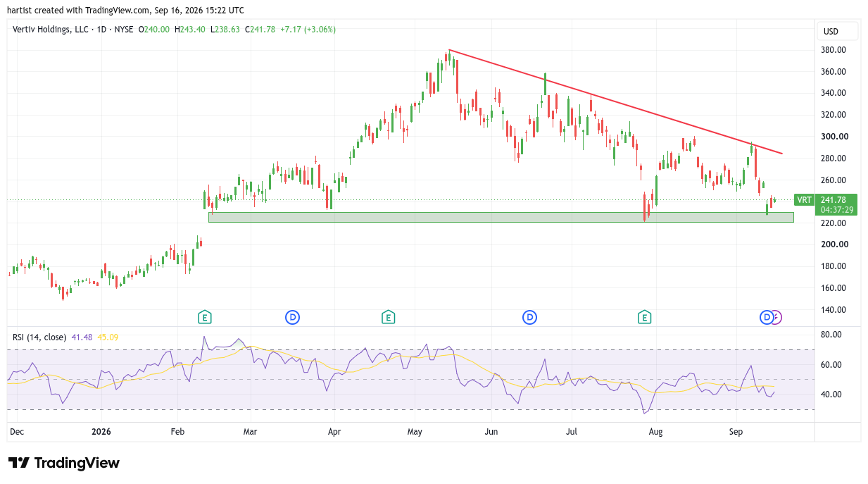Image resolution: width=868 pixels, height=484 pixels.
Task: Select the September dividend D marker
Action: 766,318
